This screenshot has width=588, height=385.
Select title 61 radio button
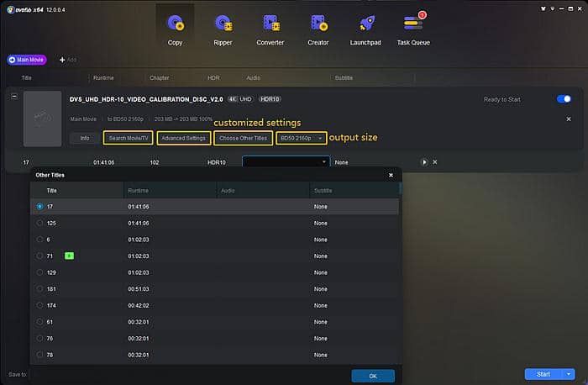pos(39,322)
